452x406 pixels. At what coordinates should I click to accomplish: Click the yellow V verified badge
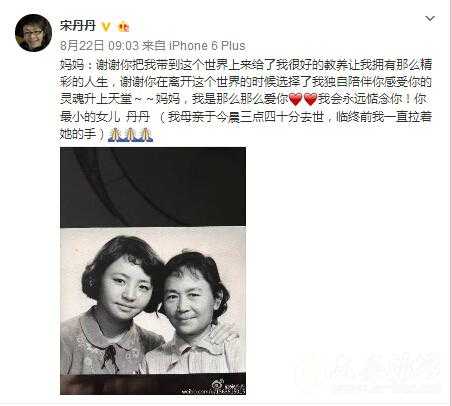pyautogui.click(x=106, y=26)
